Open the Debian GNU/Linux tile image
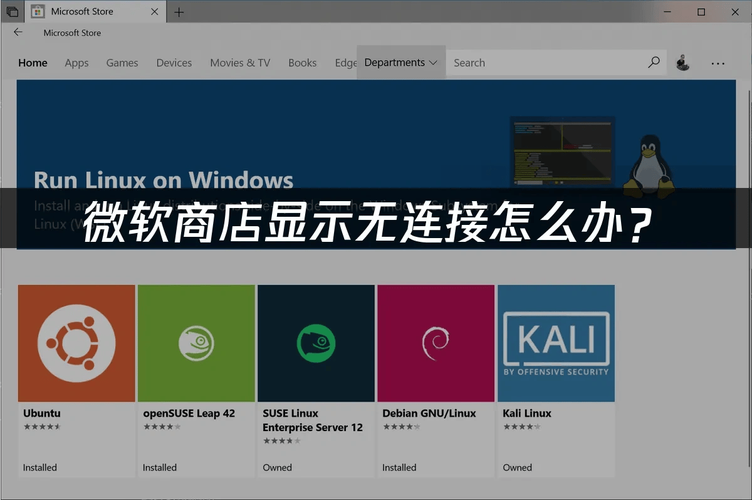The image size is (752, 500). pos(436,343)
